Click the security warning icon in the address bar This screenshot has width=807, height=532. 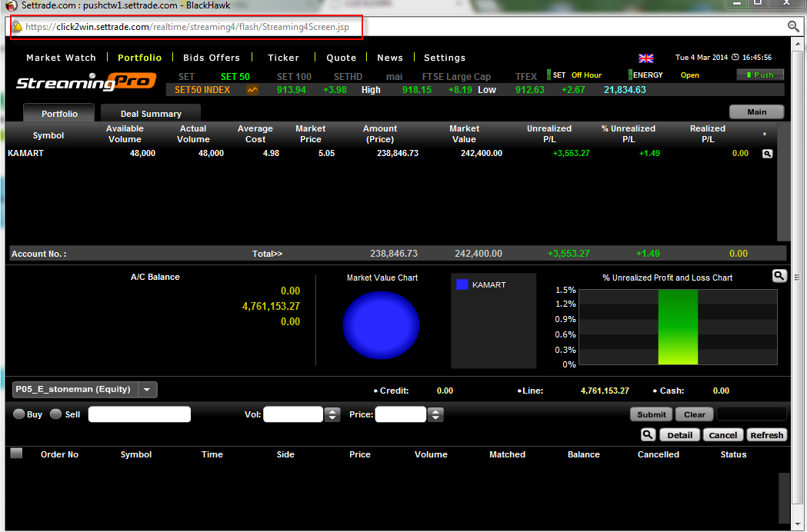click(17, 27)
